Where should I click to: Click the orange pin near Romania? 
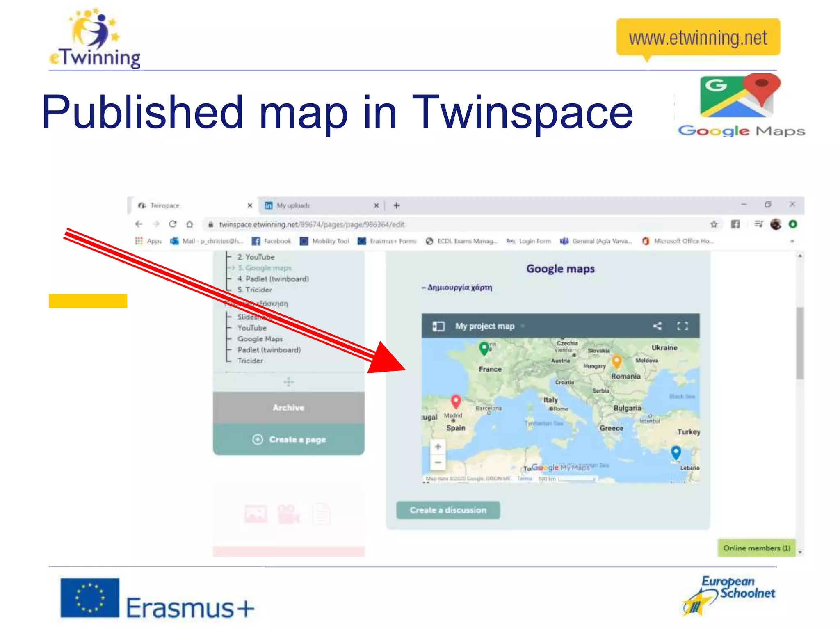click(616, 361)
